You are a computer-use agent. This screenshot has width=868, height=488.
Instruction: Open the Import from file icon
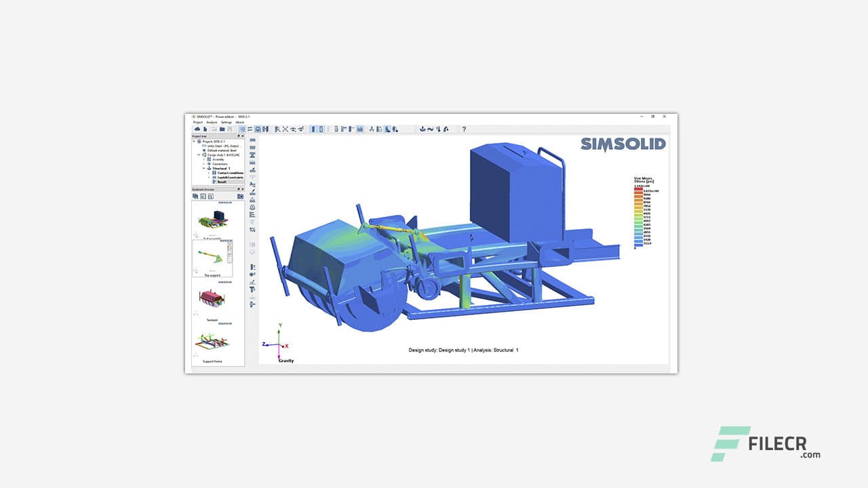[x=205, y=129]
